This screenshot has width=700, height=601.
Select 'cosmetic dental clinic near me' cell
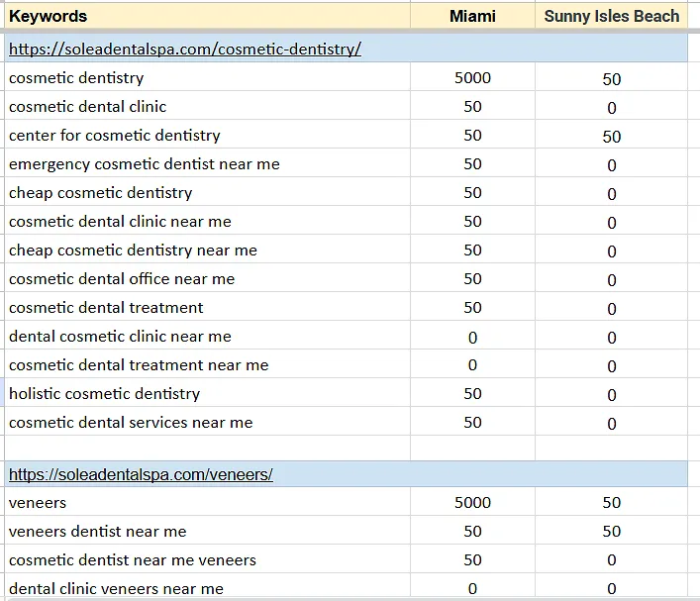point(207,221)
